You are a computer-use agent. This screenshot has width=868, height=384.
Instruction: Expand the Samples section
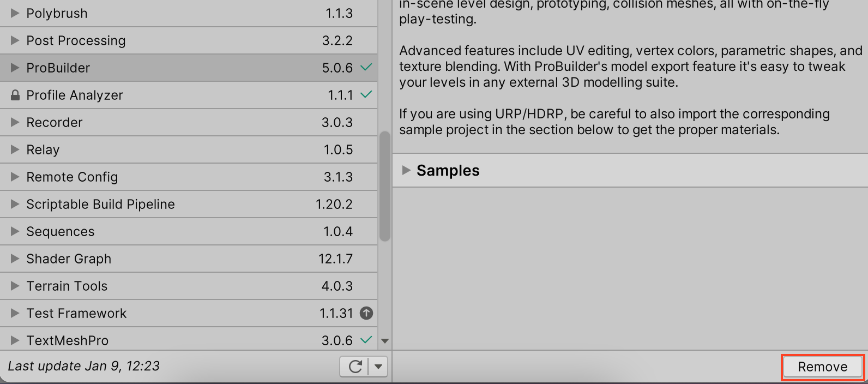tap(406, 170)
